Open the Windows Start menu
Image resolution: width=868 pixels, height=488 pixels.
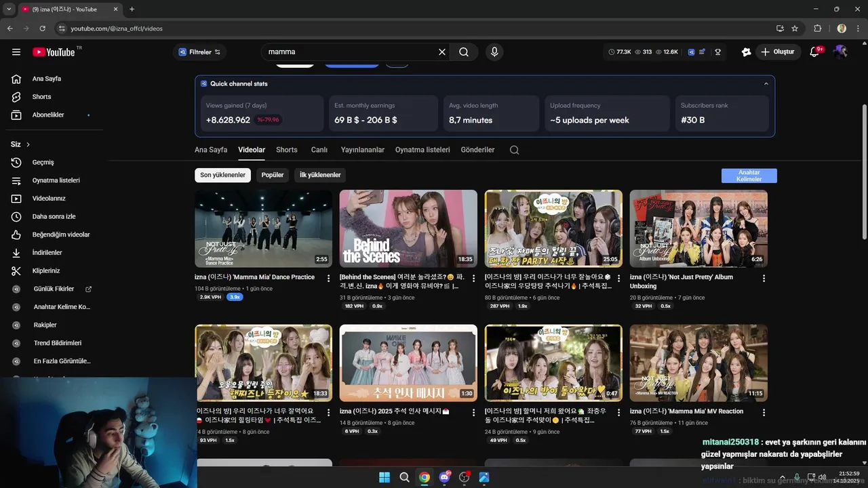(384, 477)
